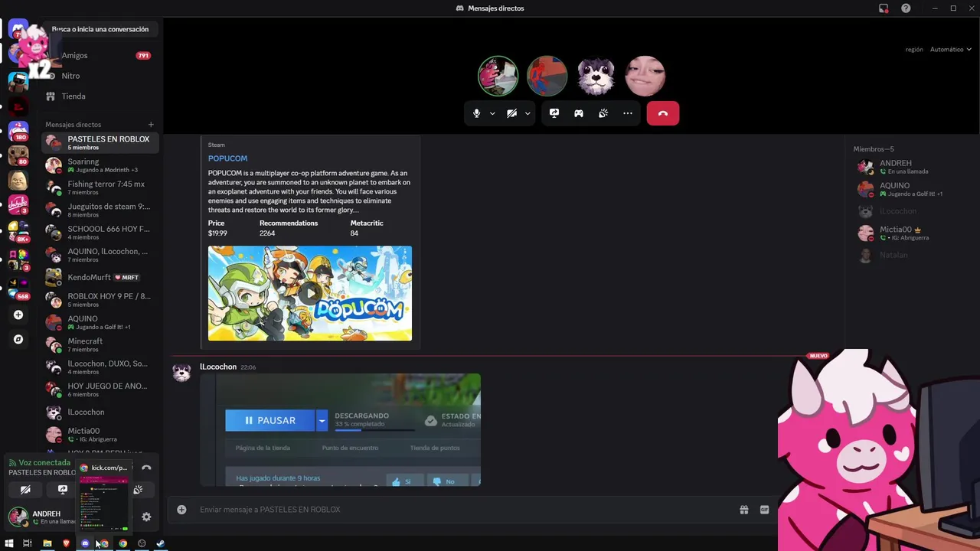Open HOY JUEGO DE ANO... group chat
980x551 pixels.
[100, 390]
